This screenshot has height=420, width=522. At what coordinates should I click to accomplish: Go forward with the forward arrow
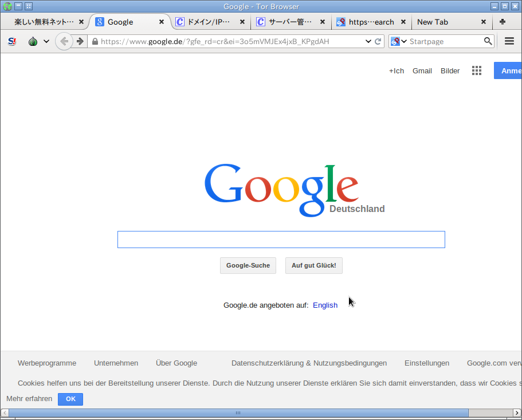pyautogui.click(x=80, y=41)
